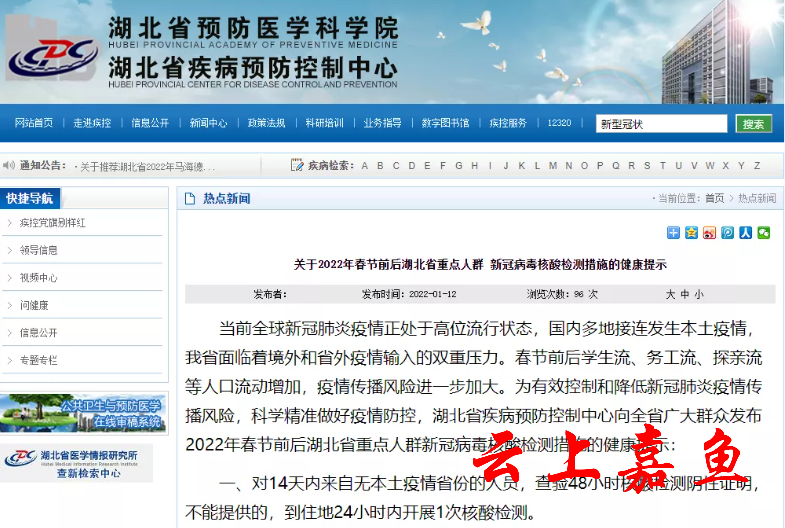Open 政策法规 menu item
The height and width of the screenshot is (528, 785).
266,123
